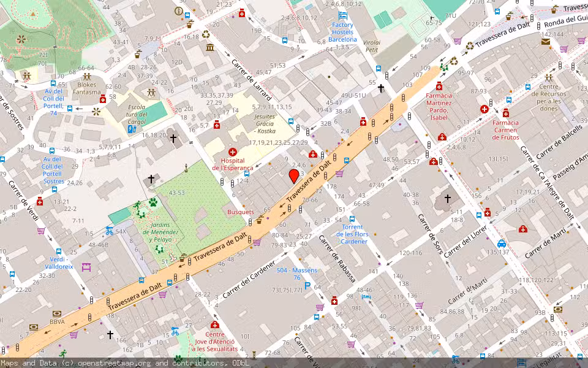Select the Carrer de Rabassa street label
The height and width of the screenshot is (368, 588).
pos(337,259)
